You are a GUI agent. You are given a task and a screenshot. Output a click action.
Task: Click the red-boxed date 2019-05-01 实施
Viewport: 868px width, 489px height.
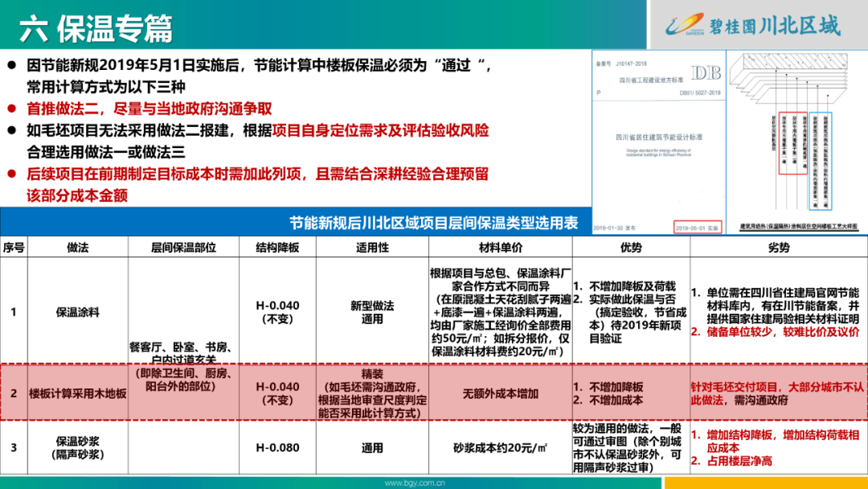pos(698,228)
